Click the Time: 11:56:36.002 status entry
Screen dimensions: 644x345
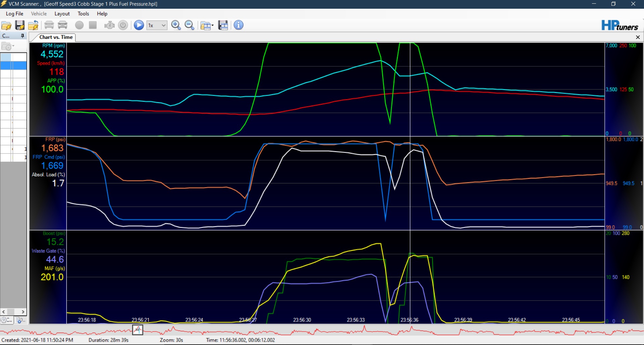(240, 340)
